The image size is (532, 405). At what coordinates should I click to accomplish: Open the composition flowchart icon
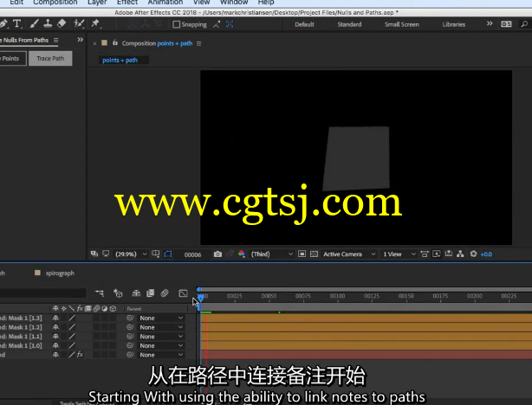pos(460,254)
